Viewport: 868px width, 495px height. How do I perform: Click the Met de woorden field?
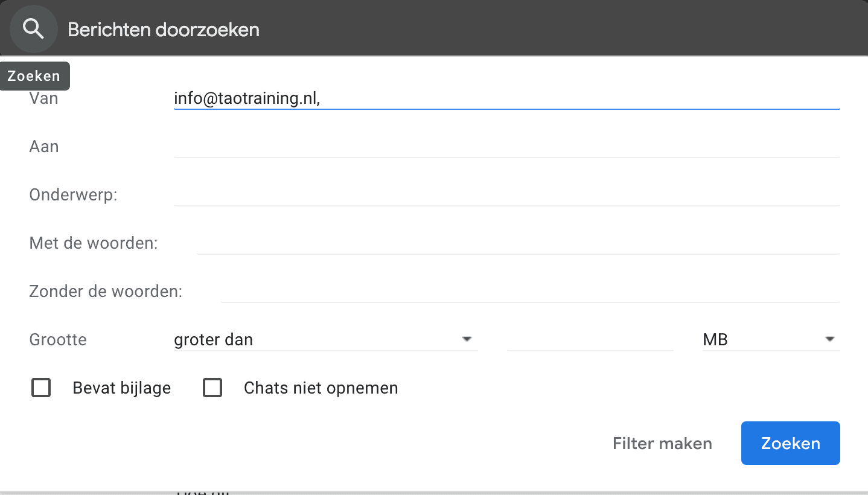coord(518,243)
